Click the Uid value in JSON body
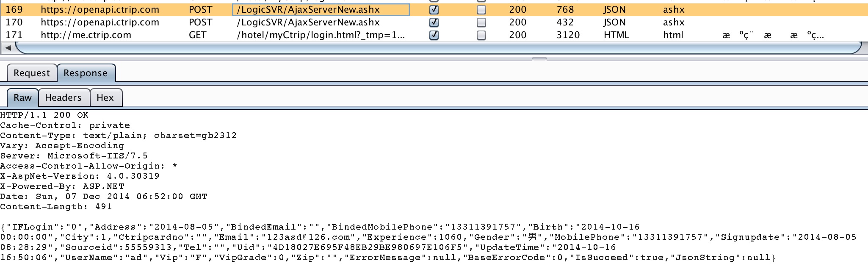This screenshot has height=272, width=868. point(368,247)
